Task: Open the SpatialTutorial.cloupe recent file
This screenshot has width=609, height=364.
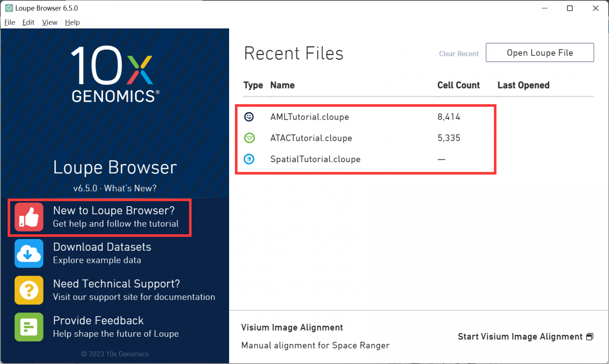Action: tap(315, 159)
